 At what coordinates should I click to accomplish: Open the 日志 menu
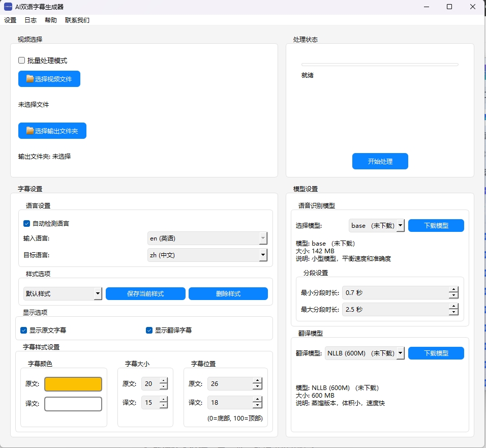[x=31, y=20]
